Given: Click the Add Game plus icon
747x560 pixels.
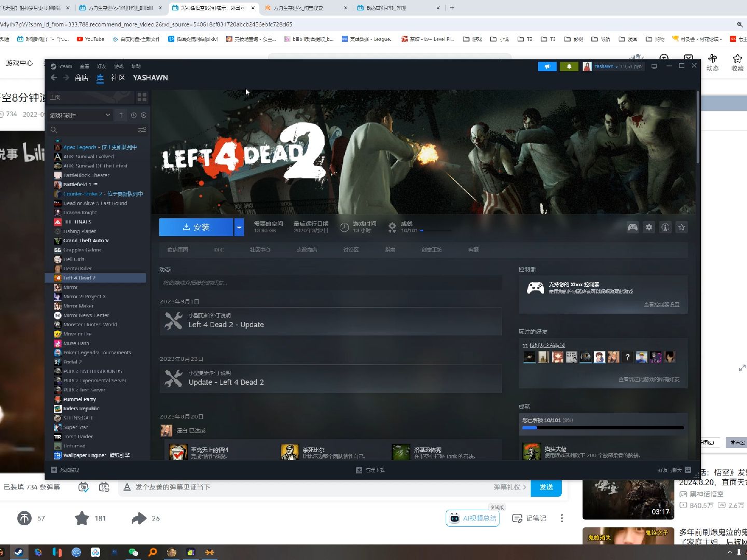Looking at the screenshot, I should coord(54,470).
